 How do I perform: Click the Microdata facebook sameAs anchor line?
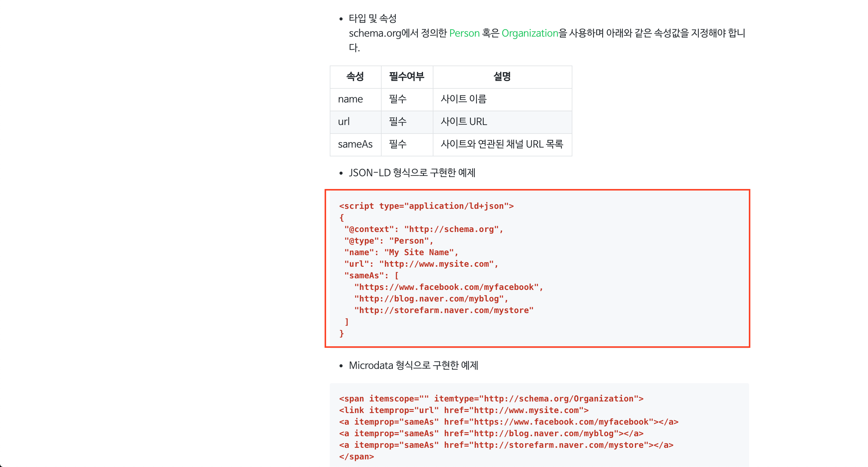509,422
